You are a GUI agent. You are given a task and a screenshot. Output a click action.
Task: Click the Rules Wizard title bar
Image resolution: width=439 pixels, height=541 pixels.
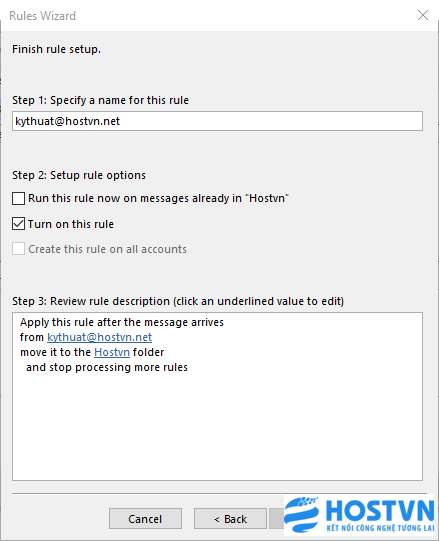point(207,16)
